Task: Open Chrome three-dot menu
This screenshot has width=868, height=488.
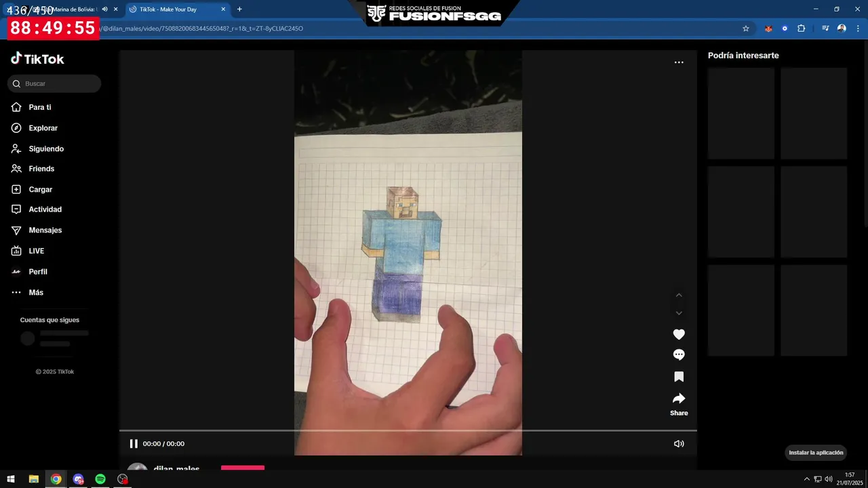Action: click(x=858, y=28)
